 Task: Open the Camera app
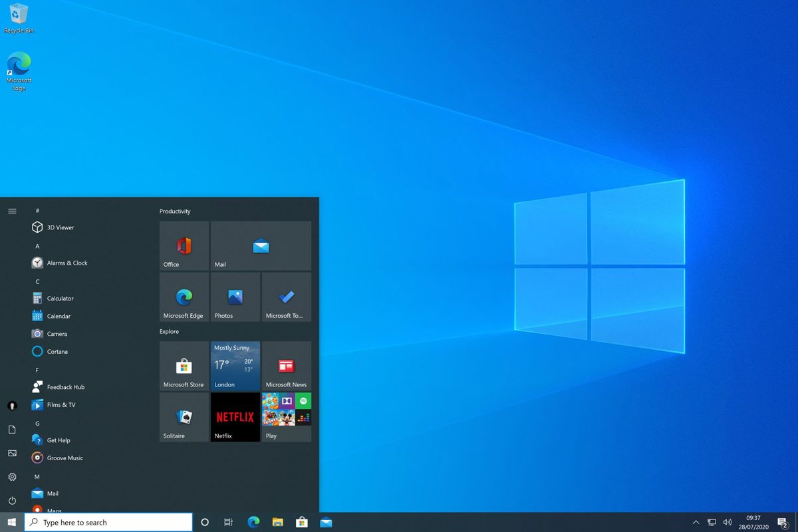(x=57, y=333)
